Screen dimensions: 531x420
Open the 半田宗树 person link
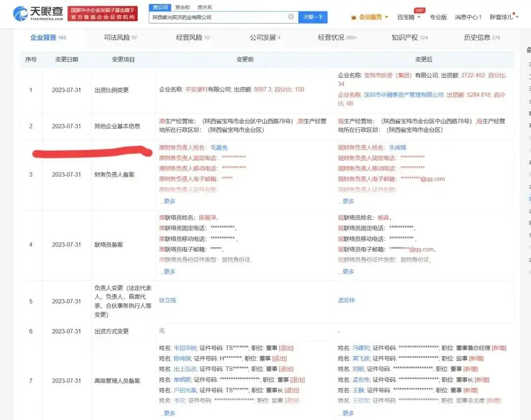(185, 348)
